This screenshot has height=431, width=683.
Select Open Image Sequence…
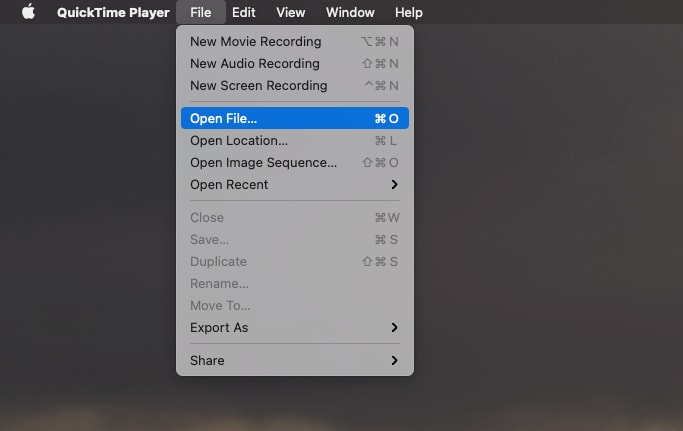tap(295, 163)
